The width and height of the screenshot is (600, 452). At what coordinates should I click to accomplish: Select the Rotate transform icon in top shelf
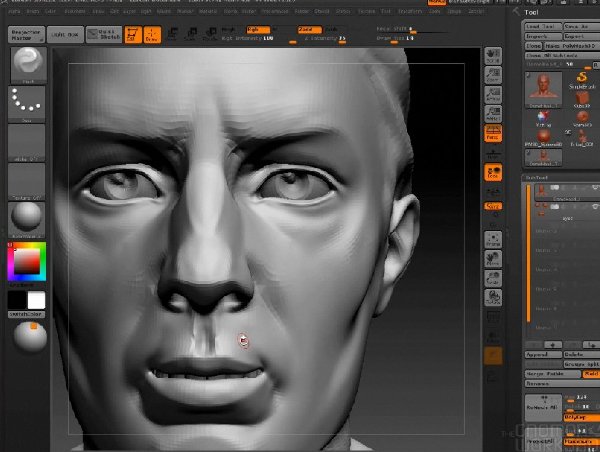[210, 34]
